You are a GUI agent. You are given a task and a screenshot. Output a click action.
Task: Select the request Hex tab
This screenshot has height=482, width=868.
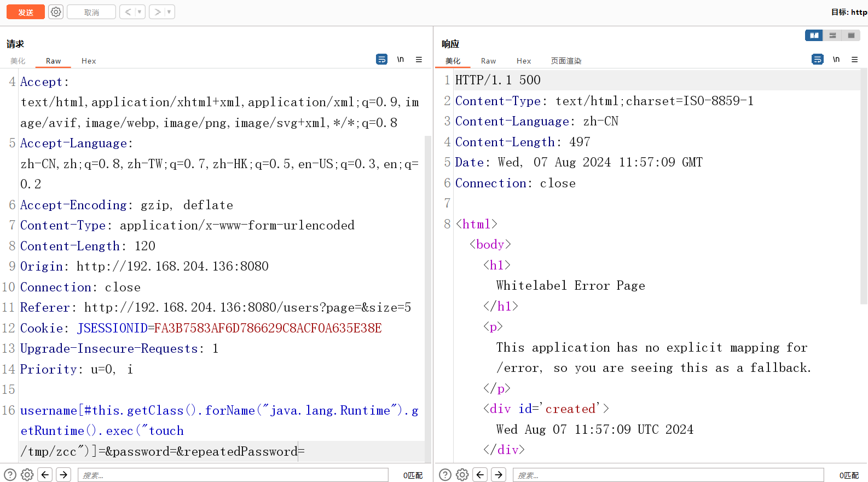(89, 61)
